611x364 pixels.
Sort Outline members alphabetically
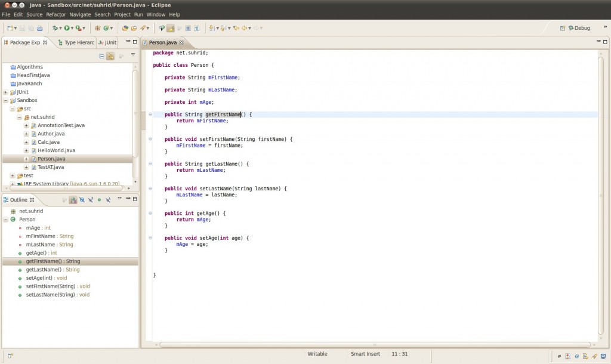[x=73, y=199]
